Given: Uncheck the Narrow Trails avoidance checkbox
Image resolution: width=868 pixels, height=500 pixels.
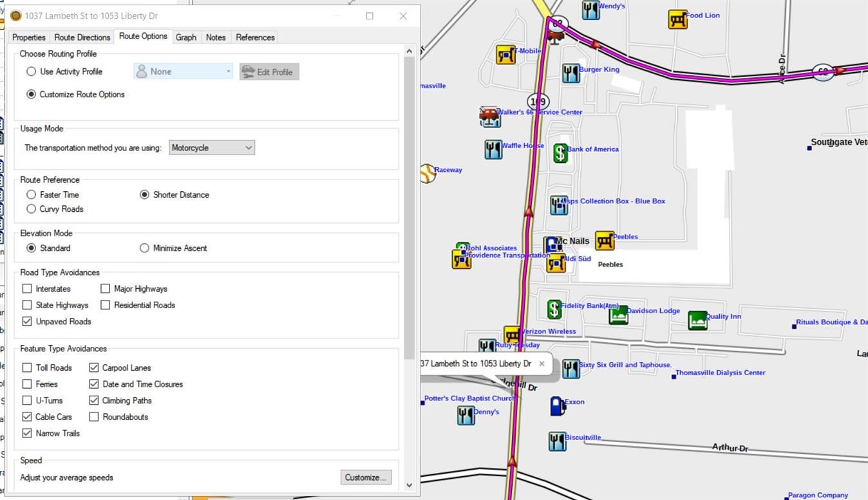Looking at the screenshot, I should [x=27, y=433].
